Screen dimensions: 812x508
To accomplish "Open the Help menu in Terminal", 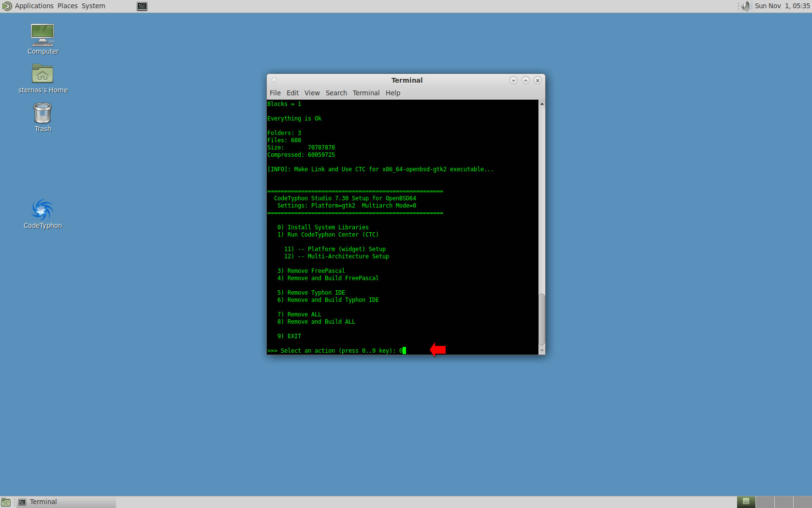I will coord(393,93).
